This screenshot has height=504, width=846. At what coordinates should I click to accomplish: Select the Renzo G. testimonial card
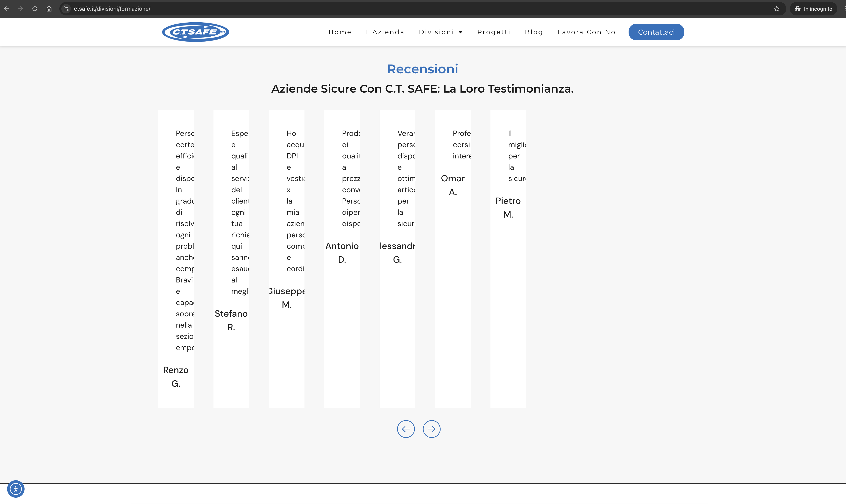(175, 259)
